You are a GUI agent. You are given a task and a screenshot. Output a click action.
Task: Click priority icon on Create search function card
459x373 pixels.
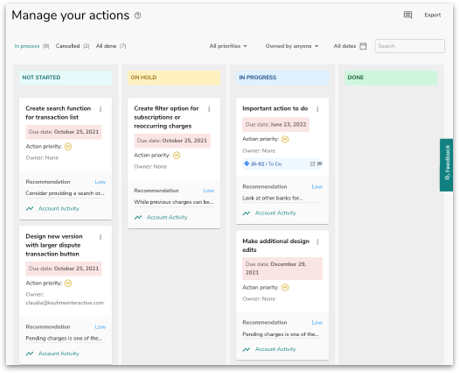coord(68,146)
